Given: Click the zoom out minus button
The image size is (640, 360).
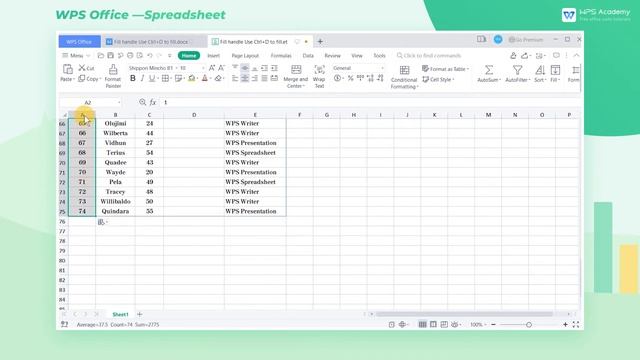Looking at the screenshot, I should [x=493, y=324].
